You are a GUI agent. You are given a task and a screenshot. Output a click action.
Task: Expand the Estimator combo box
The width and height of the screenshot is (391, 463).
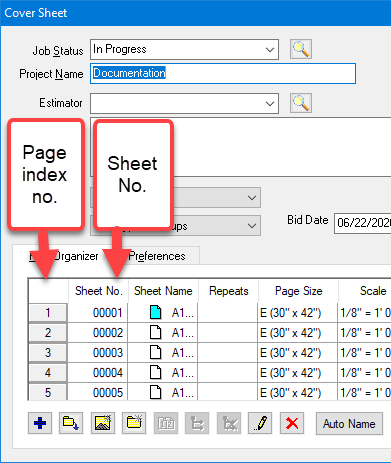[184, 103]
